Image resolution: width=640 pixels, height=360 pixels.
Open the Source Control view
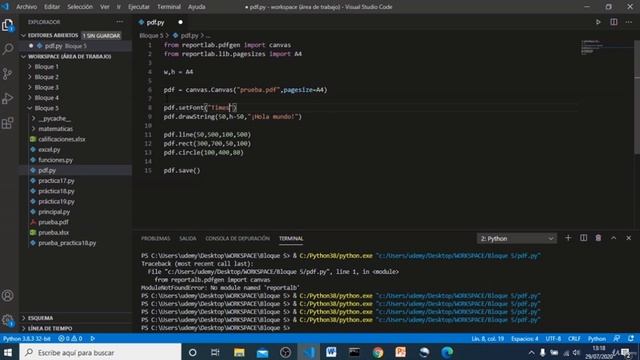[8, 74]
